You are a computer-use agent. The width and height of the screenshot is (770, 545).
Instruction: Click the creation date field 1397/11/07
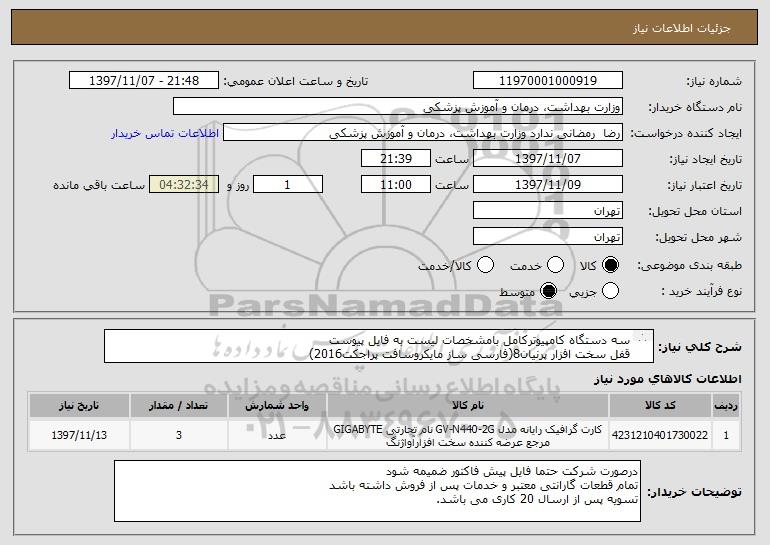click(x=548, y=159)
